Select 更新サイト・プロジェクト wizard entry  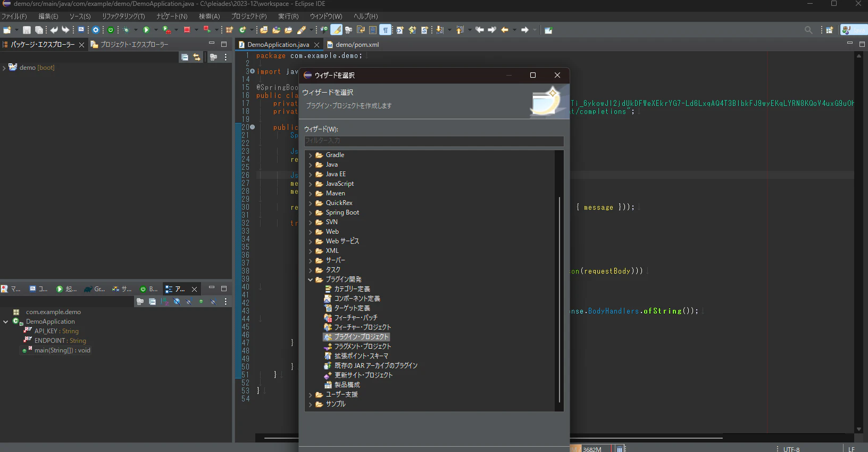click(x=359, y=375)
